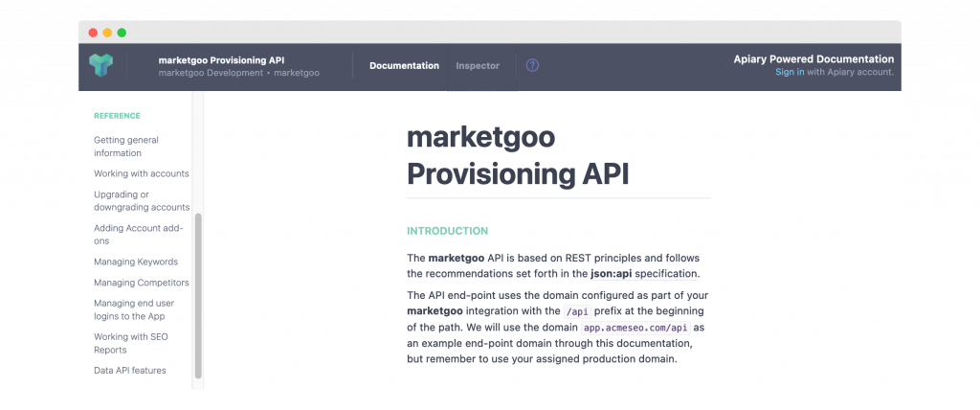This screenshot has height=410, width=980.
Task: Click the sidebar vertical scrollbar thumb
Action: (x=198, y=295)
